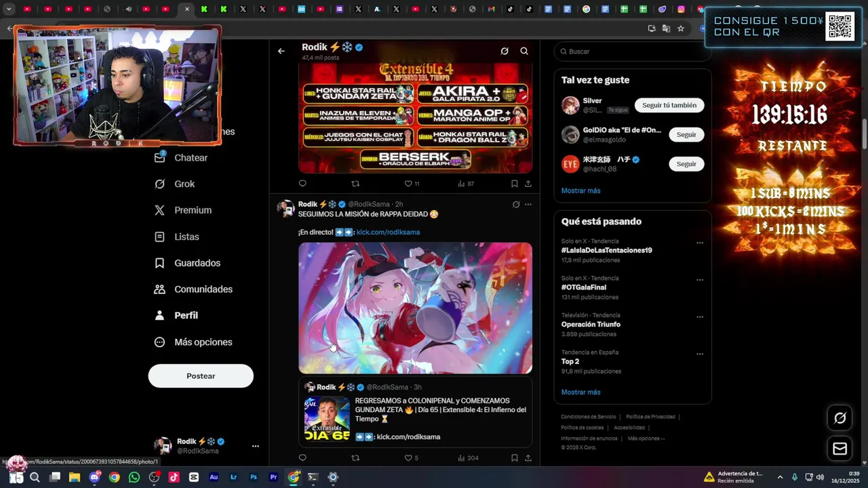This screenshot has width=868, height=488.
Task: Search within Rodik's profile with the magnifier
Action: click(x=524, y=51)
